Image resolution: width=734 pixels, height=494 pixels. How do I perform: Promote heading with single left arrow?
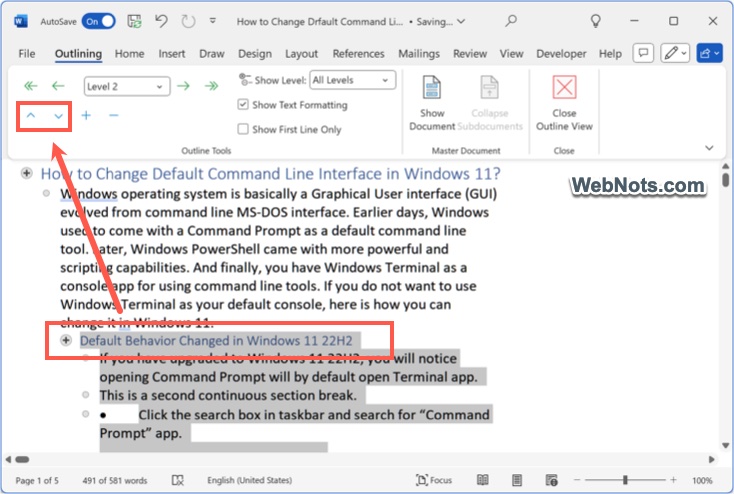coord(58,86)
